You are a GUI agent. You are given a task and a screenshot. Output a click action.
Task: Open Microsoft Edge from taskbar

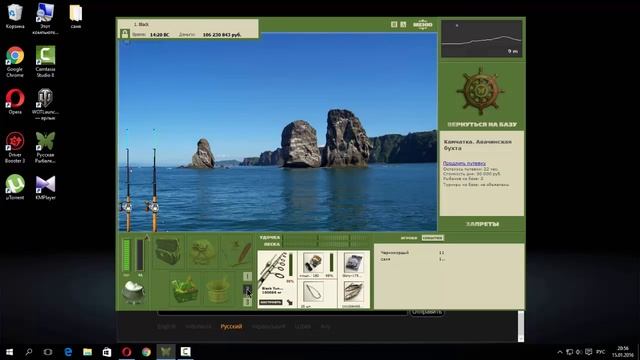point(68,351)
